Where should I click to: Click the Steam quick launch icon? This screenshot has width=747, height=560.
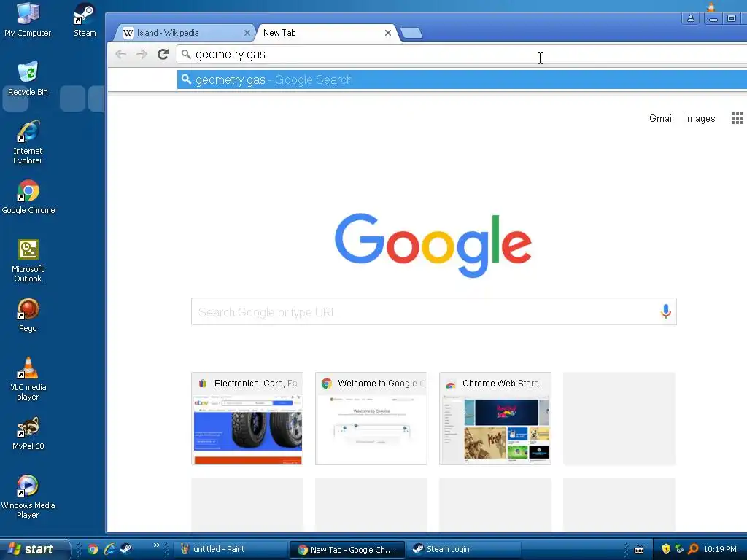(x=125, y=549)
